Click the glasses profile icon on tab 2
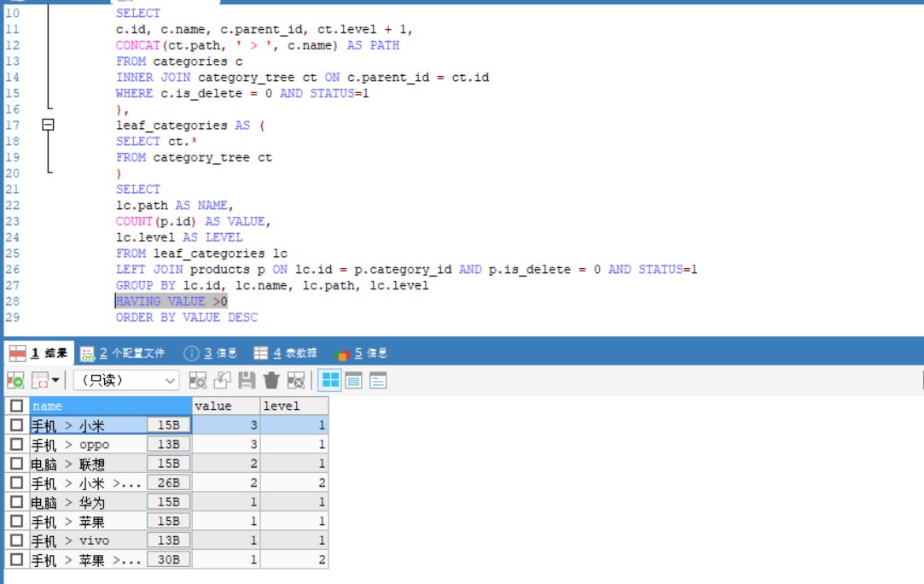Image resolution: width=924 pixels, height=584 pixels. [x=87, y=354]
